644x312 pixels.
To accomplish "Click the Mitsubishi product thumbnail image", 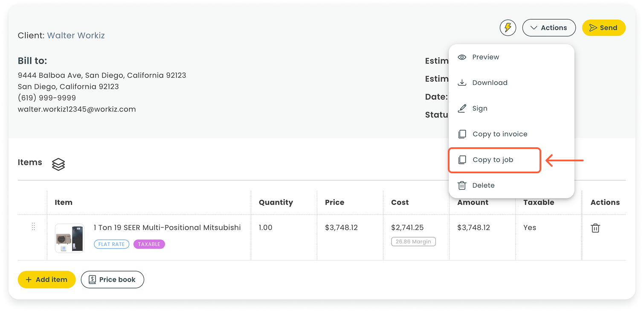I will coord(70,238).
